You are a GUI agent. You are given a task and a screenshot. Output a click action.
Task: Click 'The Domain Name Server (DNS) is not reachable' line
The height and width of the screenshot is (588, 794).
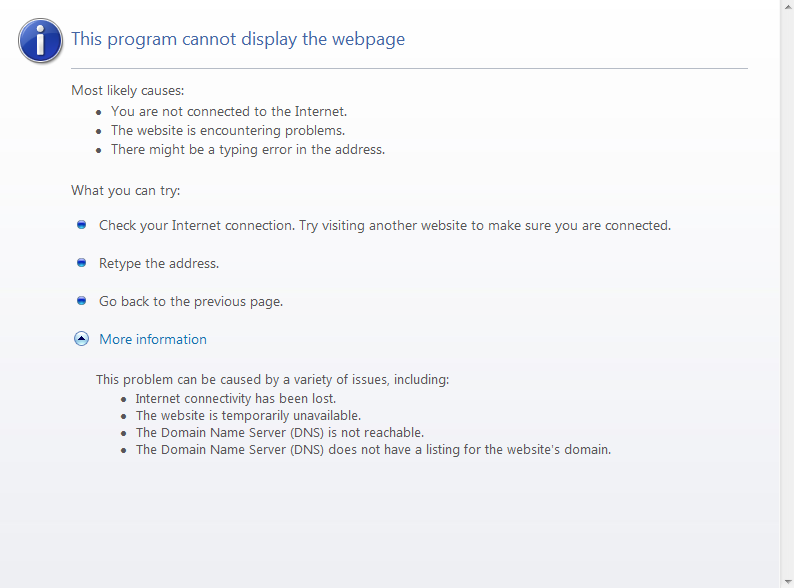point(280,432)
